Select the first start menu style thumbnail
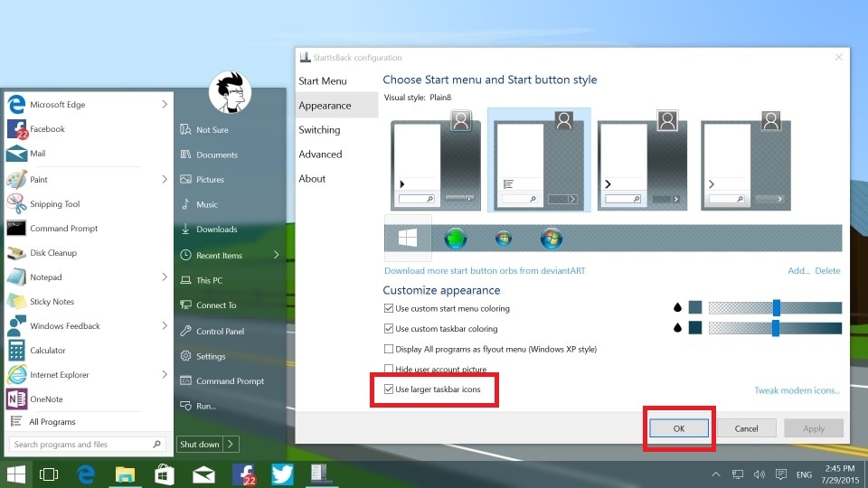Viewport: 868px width, 488px height. pos(436,161)
